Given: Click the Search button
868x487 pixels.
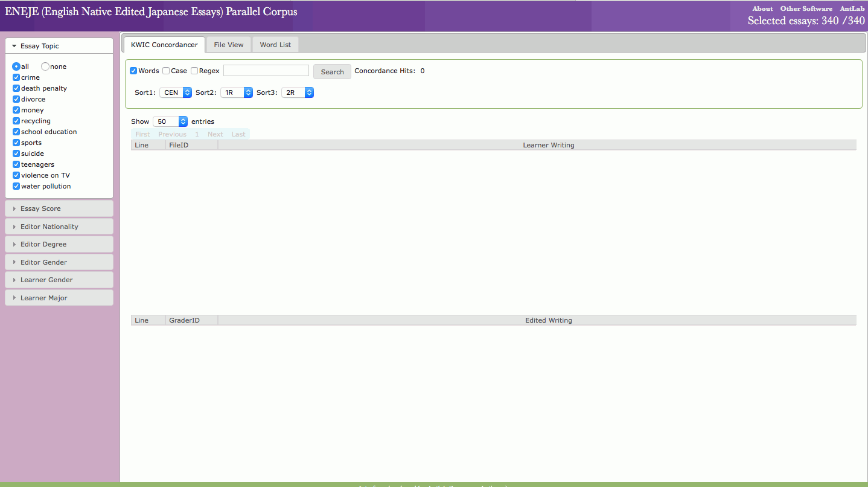Looking at the screenshot, I should click(332, 71).
